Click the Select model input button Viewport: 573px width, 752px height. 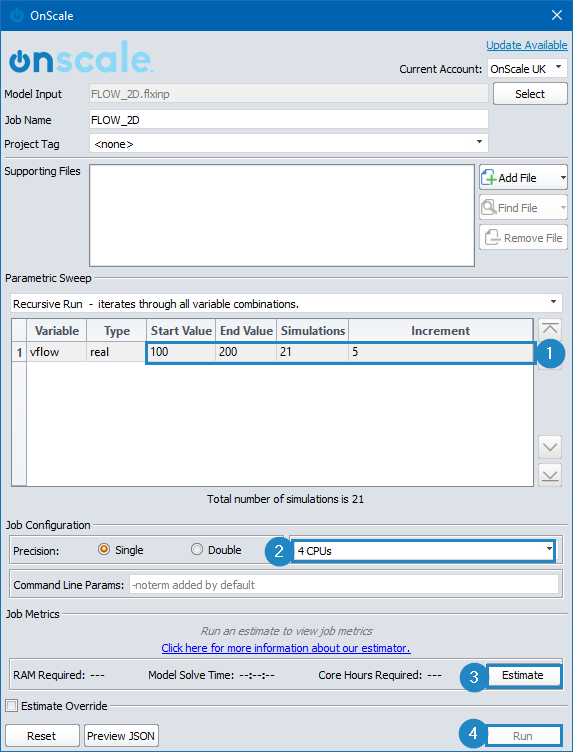[x=530, y=94]
